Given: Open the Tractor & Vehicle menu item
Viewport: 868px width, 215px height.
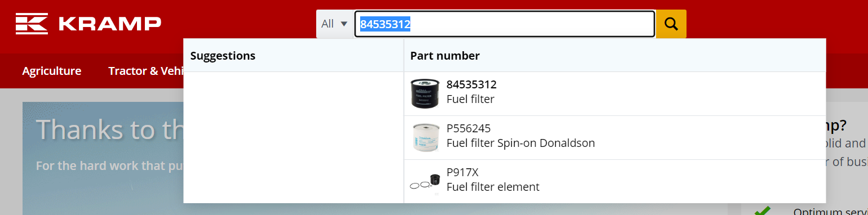Looking at the screenshot, I should point(146,71).
